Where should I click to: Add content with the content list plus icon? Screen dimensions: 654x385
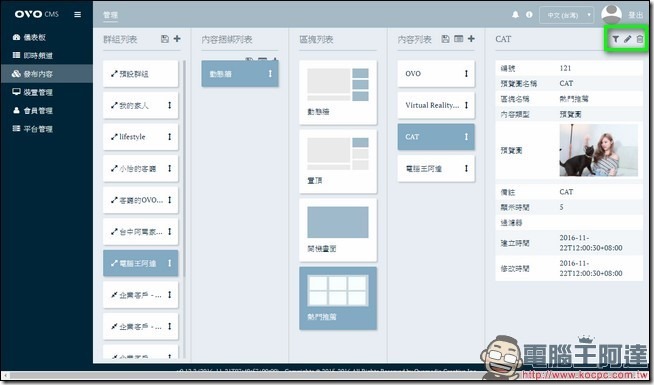pyautogui.click(x=471, y=39)
